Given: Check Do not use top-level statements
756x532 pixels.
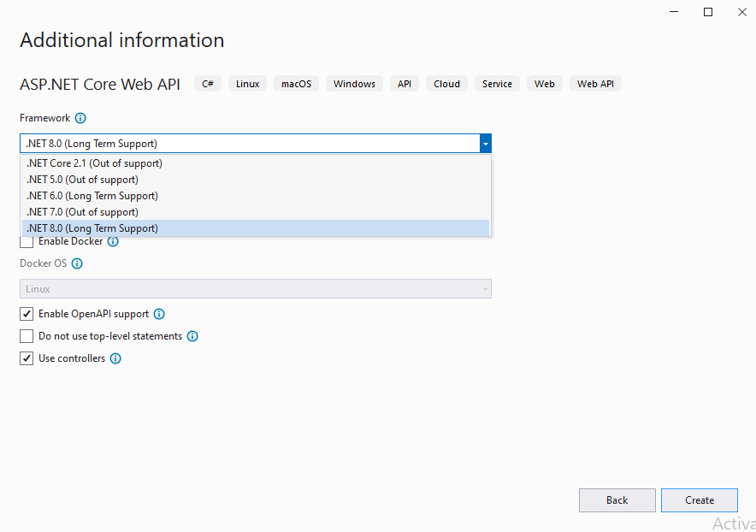Looking at the screenshot, I should (x=27, y=336).
